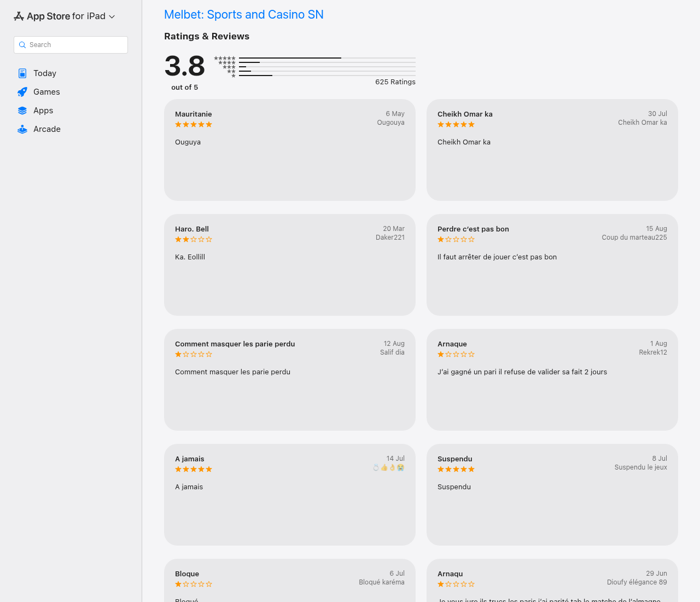Open the App Store for iPad platform dropdown
This screenshot has width=700, height=602.
(x=65, y=16)
